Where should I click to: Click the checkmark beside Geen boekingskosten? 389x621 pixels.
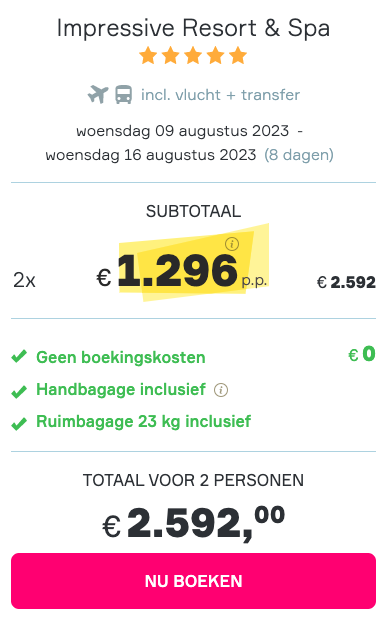[x=19, y=356]
